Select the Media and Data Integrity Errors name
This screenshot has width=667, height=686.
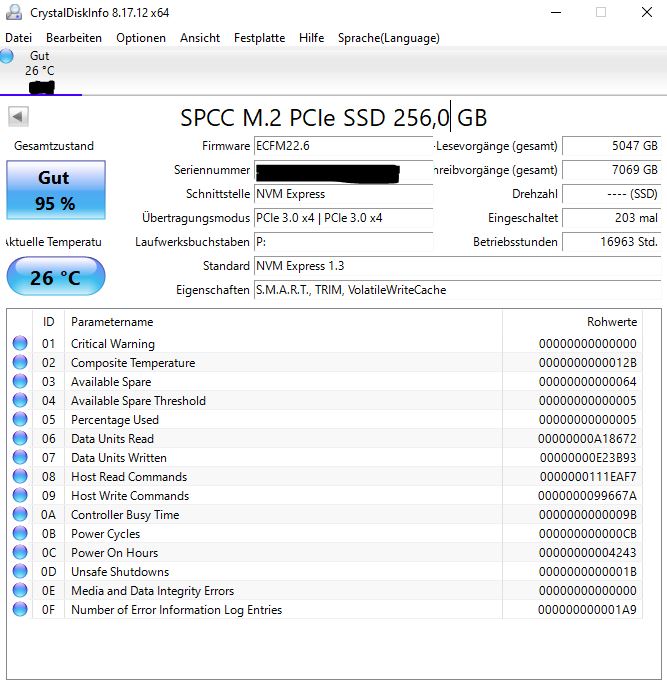click(153, 591)
